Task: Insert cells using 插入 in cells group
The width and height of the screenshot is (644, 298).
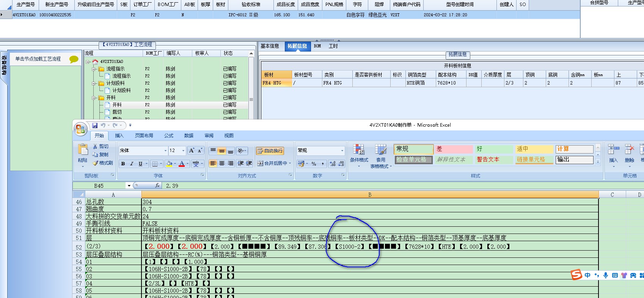Action: tap(613, 155)
